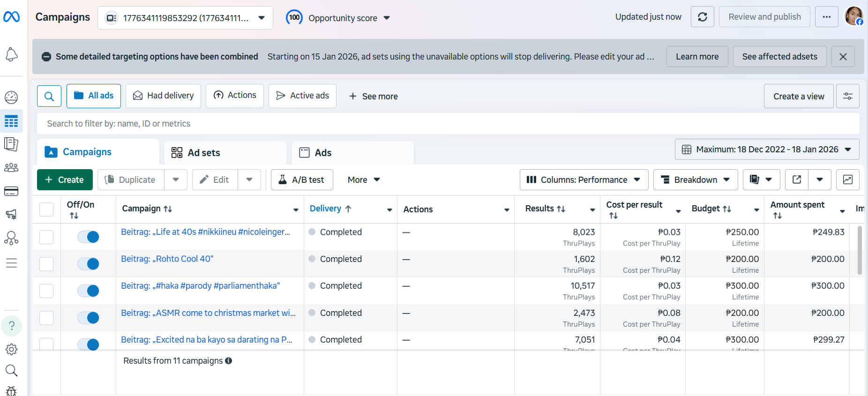The height and width of the screenshot is (396, 868).
Task: Click the search magnifier filter icon
Action: (x=49, y=96)
